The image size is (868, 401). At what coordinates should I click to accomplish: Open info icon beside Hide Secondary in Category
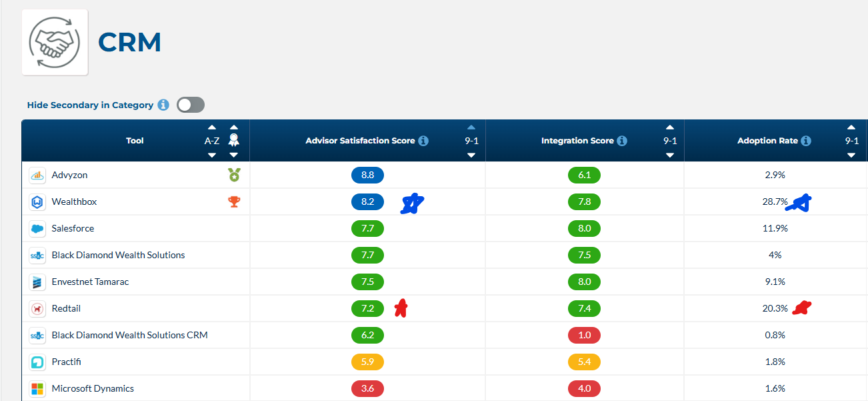[x=164, y=105]
